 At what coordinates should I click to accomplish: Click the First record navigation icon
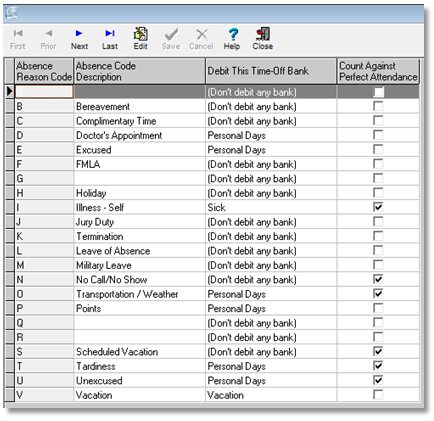(x=18, y=33)
